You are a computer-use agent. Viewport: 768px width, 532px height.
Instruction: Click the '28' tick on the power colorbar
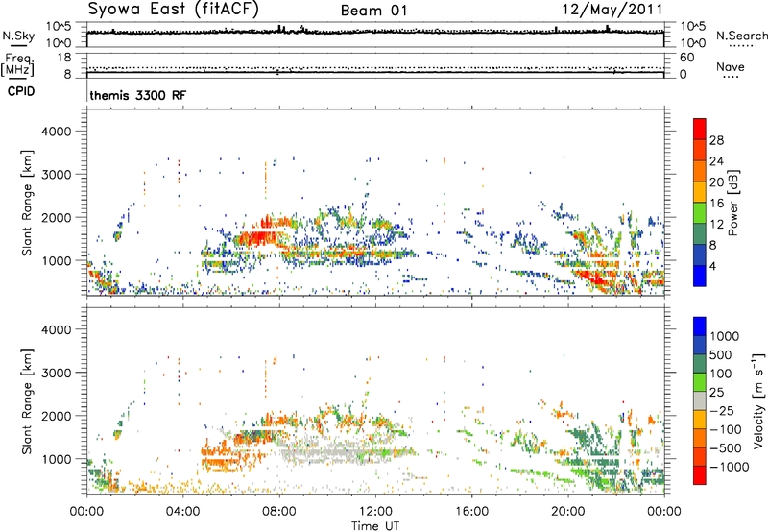point(716,140)
